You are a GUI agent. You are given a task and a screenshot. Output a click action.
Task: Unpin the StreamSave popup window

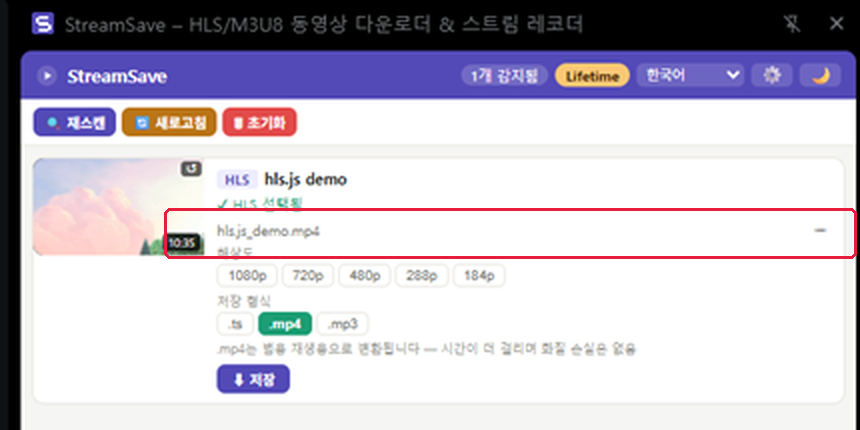(792, 24)
